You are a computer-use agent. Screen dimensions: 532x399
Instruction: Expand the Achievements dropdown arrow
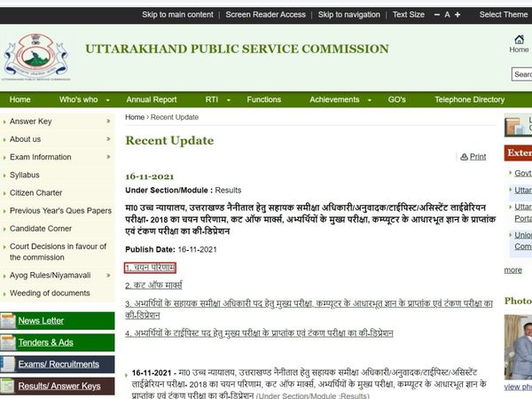click(x=369, y=100)
